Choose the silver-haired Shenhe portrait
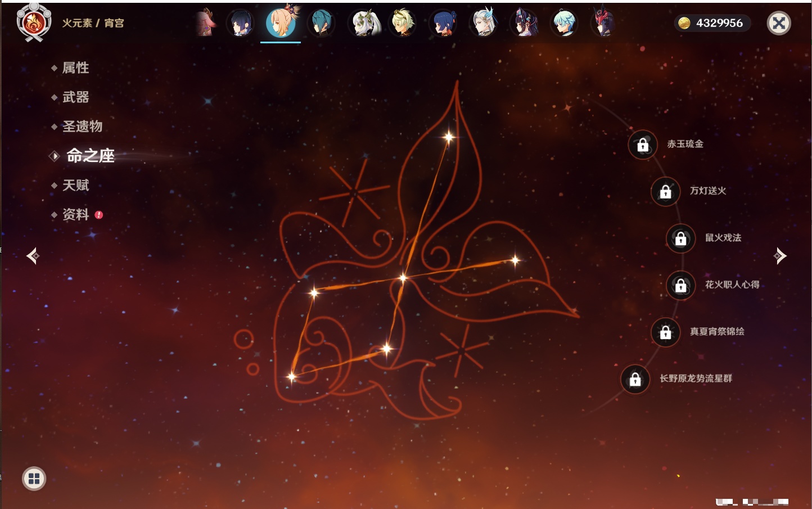812x509 pixels. click(484, 23)
